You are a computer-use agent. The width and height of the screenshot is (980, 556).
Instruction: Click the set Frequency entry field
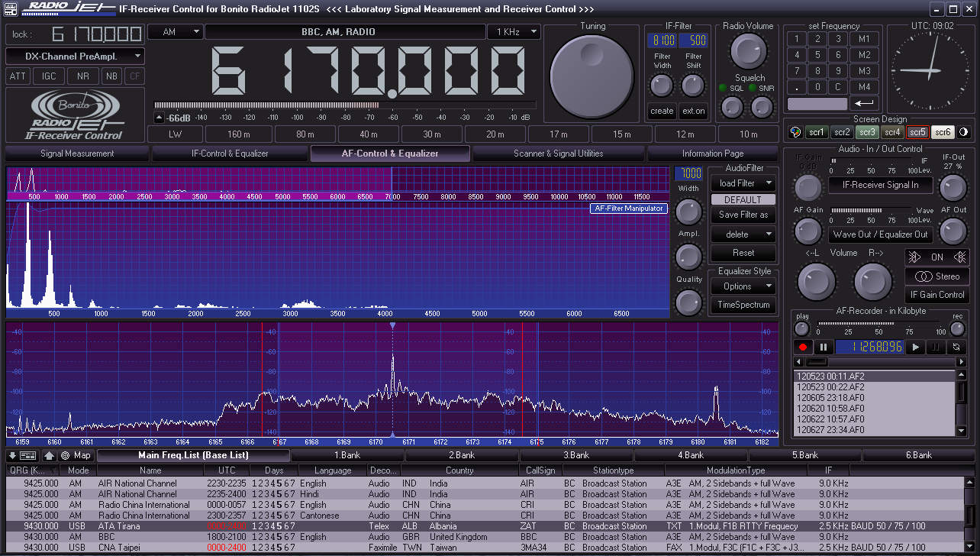(817, 103)
